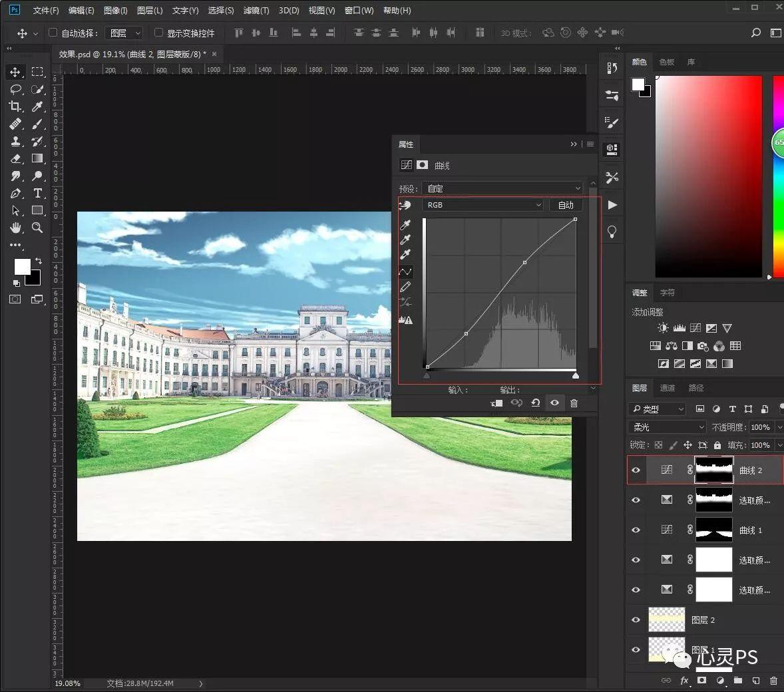The image size is (784, 692).
Task: Select the on-image targeted adjustment tool
Action: 405,205
